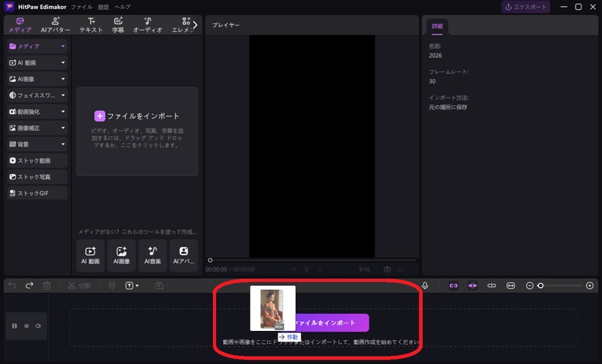
Task: Fit timeline to window width icon
Action: pyautogui.click(x=511, y=285)
